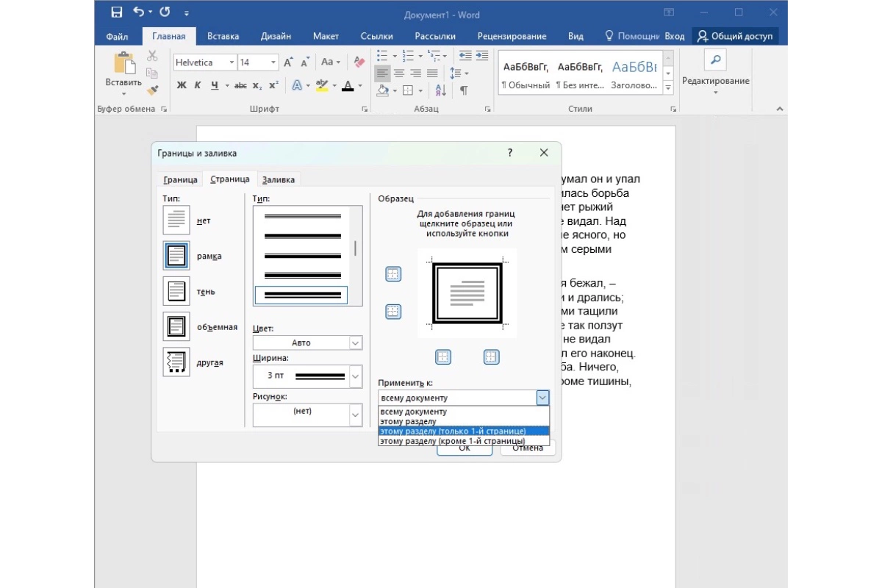The width and height of the screenshot is (882, 588).
Task: Open the borders icon in the Абзац group
Action: point(408,90)
